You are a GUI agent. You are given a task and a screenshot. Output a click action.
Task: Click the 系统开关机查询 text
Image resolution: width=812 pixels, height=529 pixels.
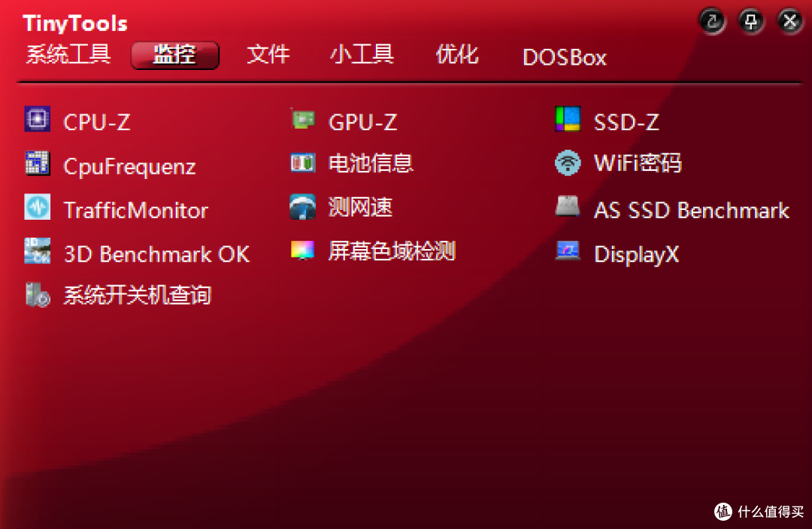[x=138, y=295]
